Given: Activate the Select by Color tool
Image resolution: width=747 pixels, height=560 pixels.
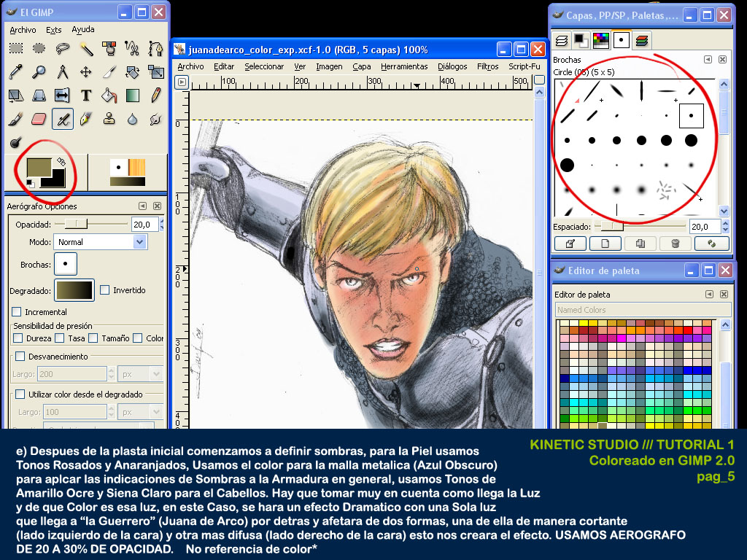Looking at the screenshot, I should tap(109, 48).
